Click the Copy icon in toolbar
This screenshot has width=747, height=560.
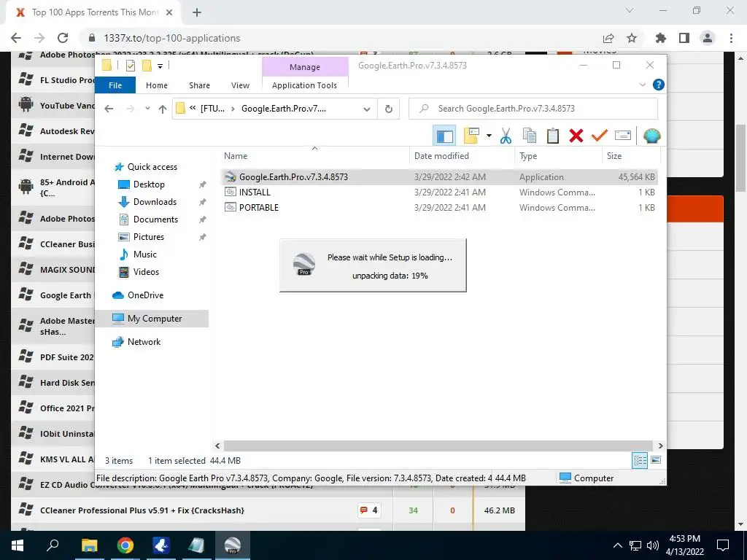click(x=530, y=136)
